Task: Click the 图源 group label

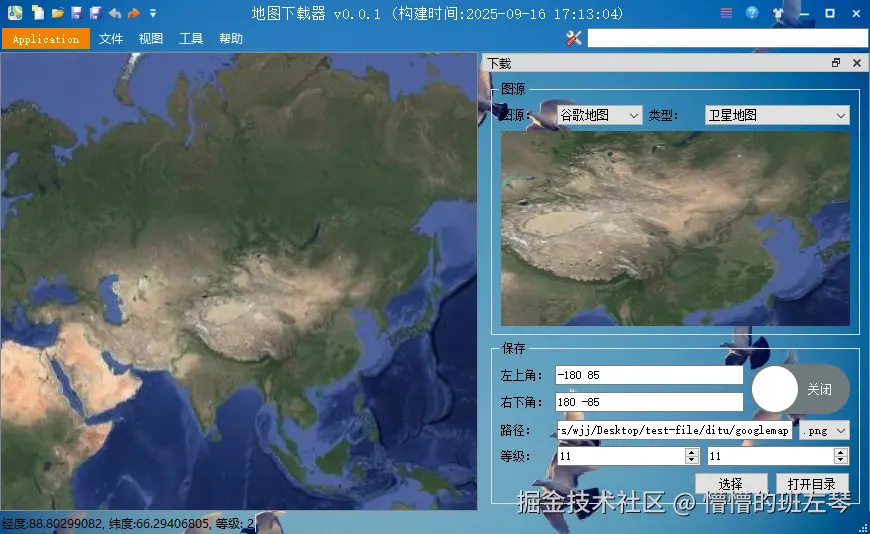Action: click(513, 89)
